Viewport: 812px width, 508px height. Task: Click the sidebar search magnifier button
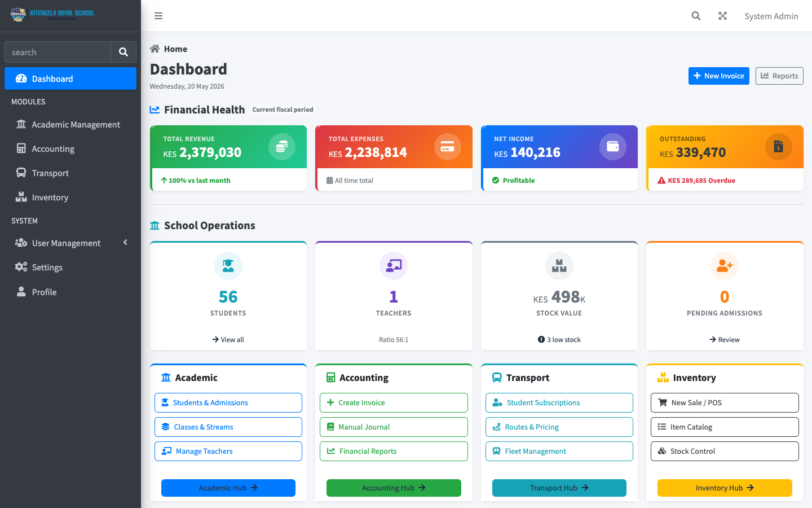point(123,52)
